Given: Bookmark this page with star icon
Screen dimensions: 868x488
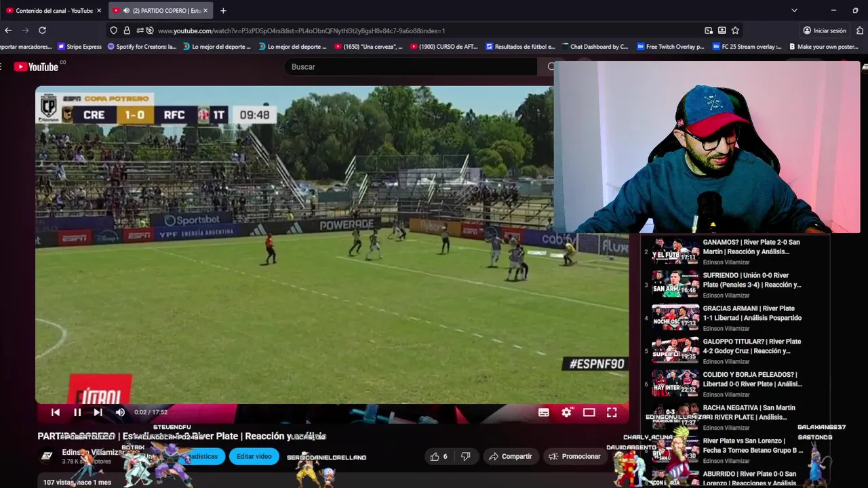Looking at the screenshot, I should coord(735,30).
